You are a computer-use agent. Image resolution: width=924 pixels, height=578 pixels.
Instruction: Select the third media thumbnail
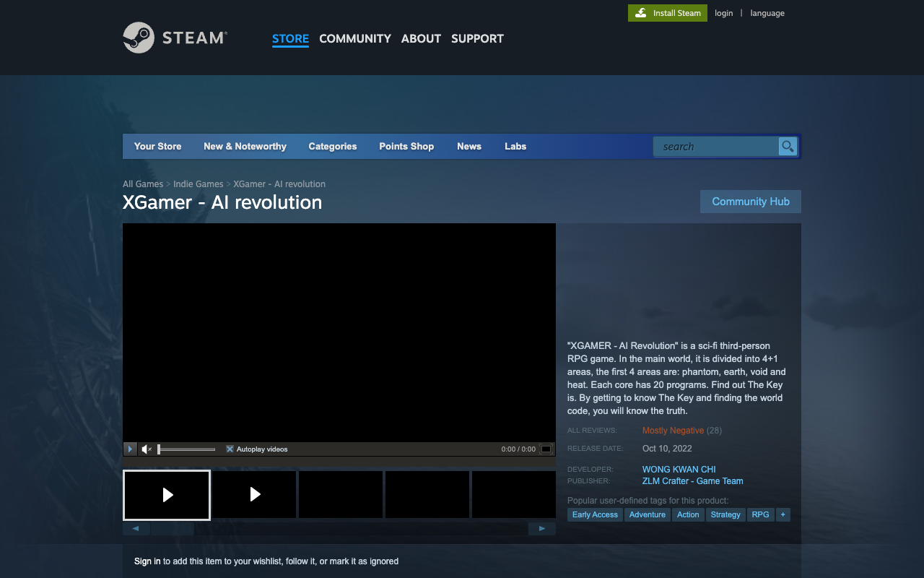341,495
